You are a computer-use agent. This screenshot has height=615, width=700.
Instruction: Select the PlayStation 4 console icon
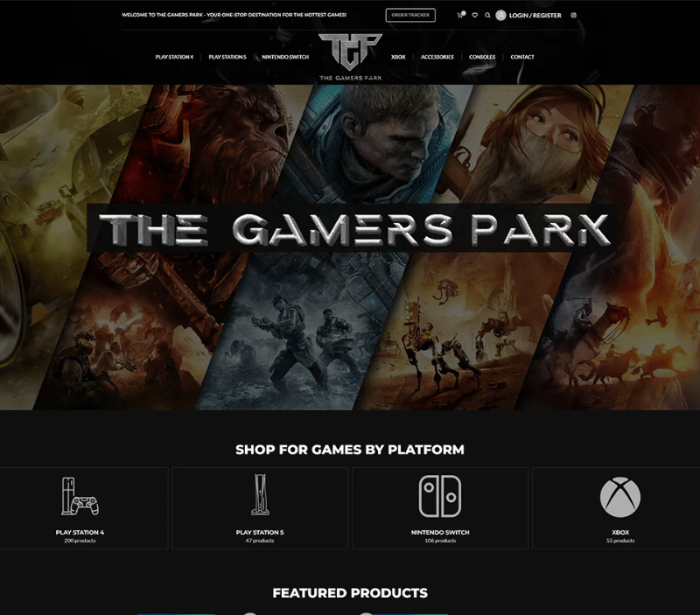coord(80,496)
